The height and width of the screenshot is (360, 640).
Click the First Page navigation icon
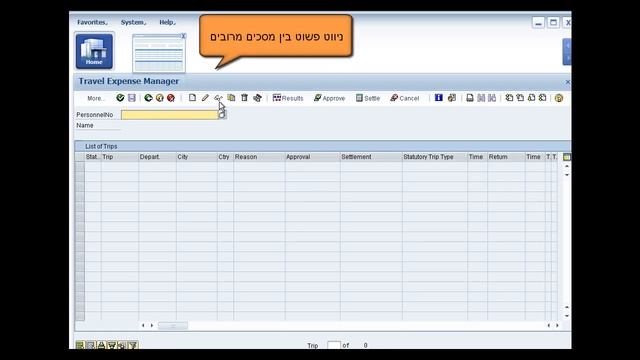509,98
